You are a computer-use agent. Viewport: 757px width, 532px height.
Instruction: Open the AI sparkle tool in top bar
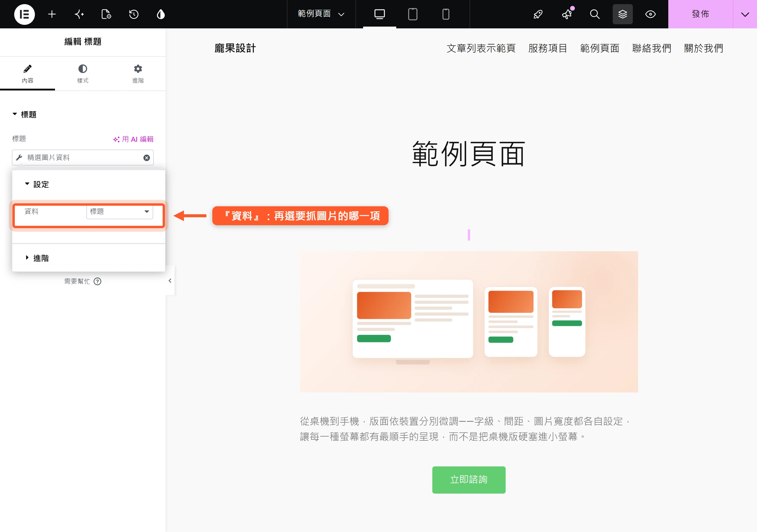click(x=79, y=14)
